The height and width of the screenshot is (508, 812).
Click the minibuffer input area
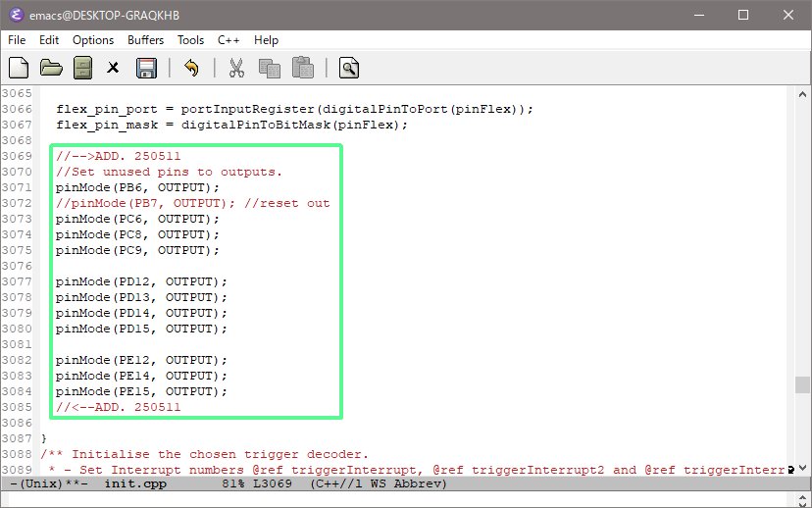399,500
